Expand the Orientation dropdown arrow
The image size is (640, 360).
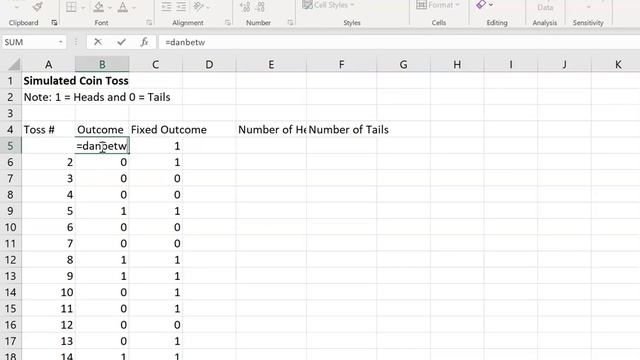point(208,7)
